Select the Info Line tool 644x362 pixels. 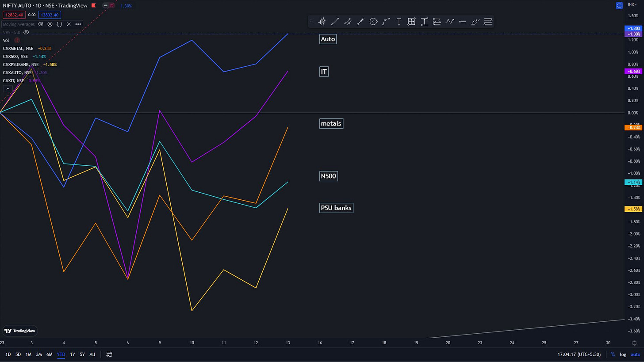[348, 21]
